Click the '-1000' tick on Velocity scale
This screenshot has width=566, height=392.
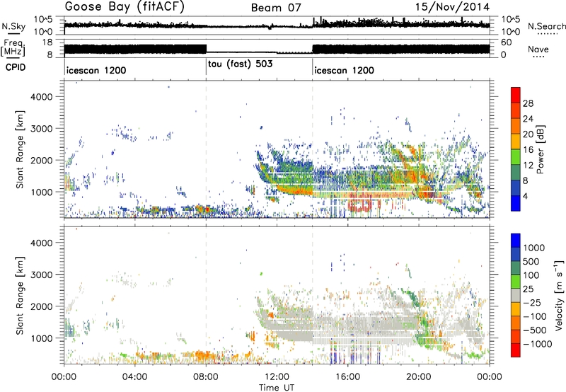click(537, 344)
